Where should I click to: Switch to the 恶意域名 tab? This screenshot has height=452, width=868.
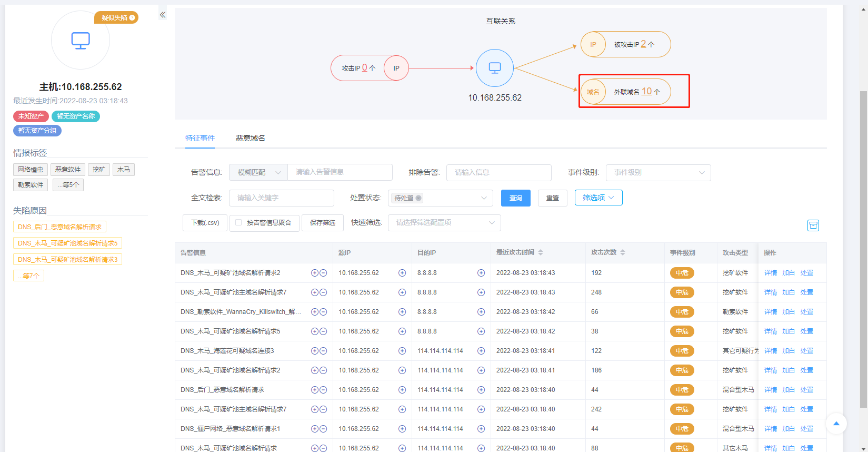[x=250, y=138]
